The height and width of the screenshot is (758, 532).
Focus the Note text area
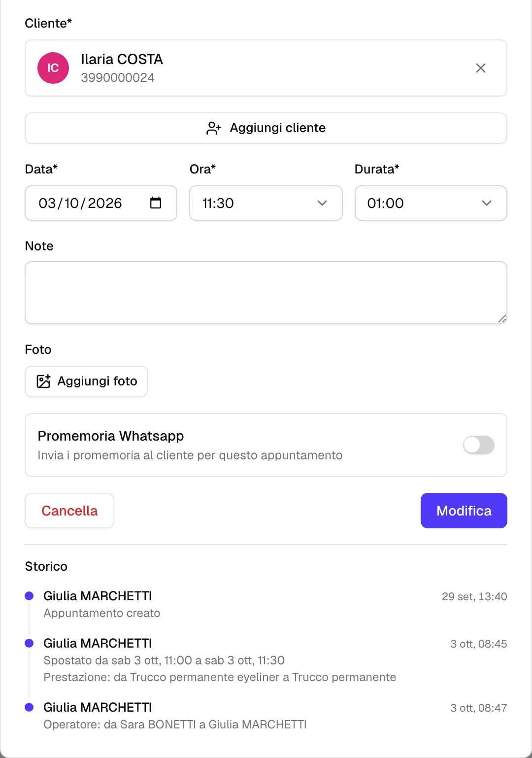266,293
